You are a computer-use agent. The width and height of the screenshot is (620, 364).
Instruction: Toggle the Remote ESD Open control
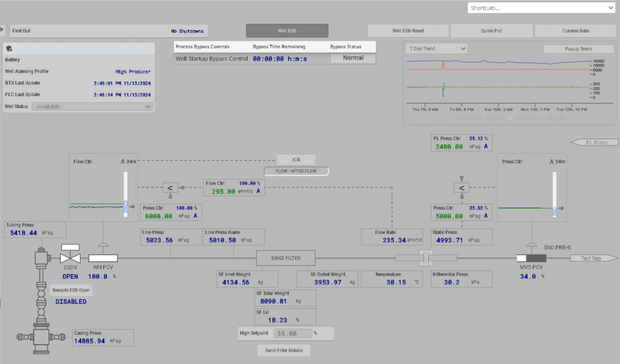[x=73, y=290]
